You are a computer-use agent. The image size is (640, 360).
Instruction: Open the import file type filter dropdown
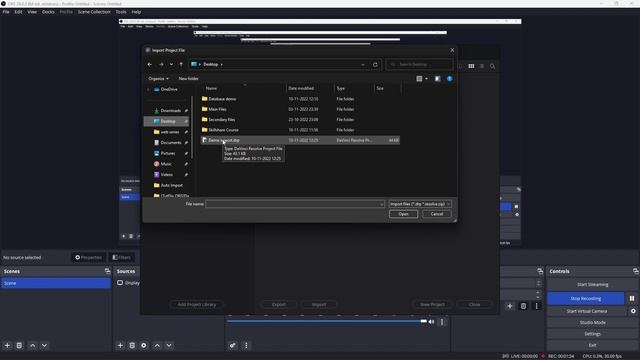pos(420,204)
